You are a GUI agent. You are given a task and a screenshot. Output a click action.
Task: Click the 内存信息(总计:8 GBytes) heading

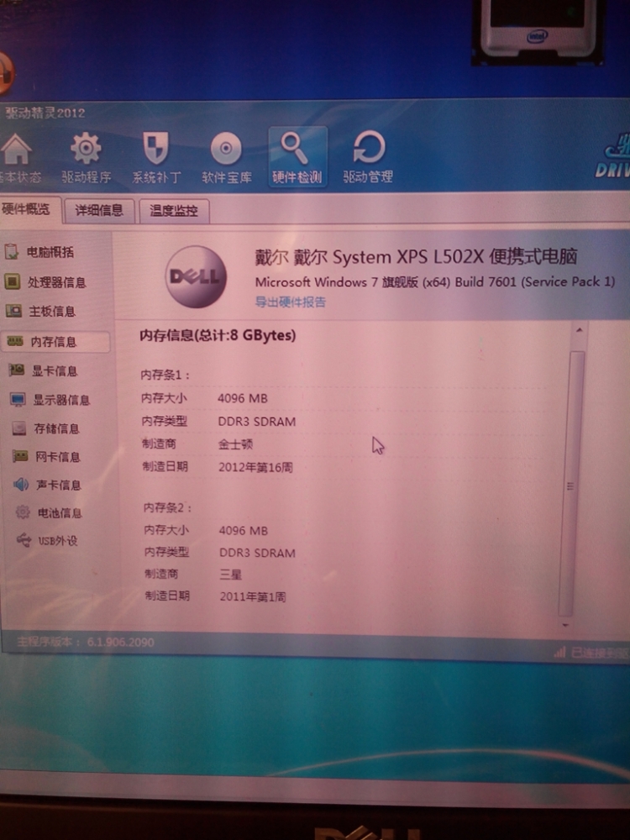pos(218,335)
